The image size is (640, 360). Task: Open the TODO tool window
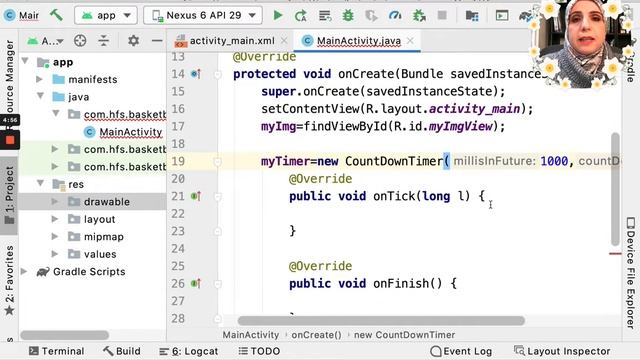(259, 351)
